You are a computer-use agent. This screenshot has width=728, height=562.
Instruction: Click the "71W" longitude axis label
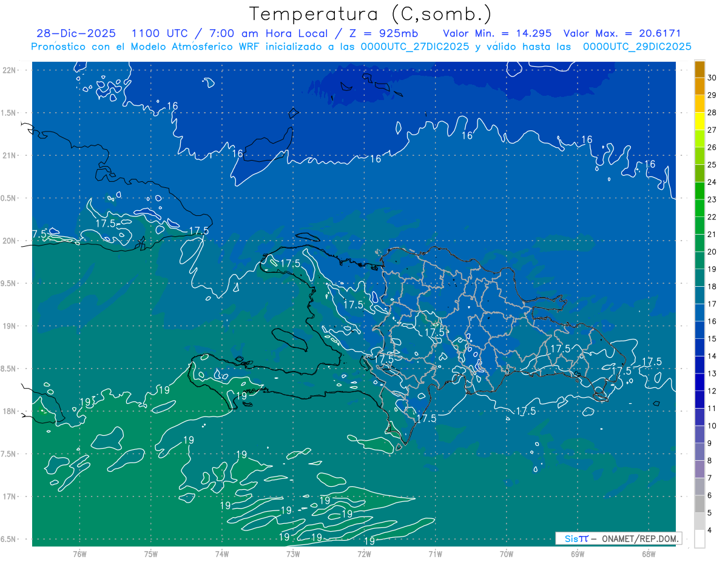pos(435,554)
